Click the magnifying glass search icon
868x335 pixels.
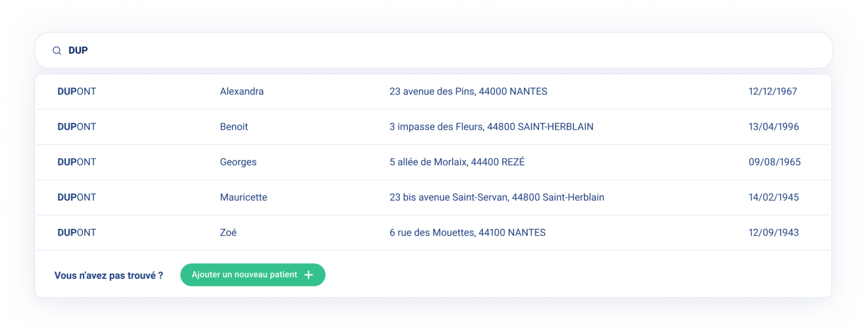(x=56, y=51)
